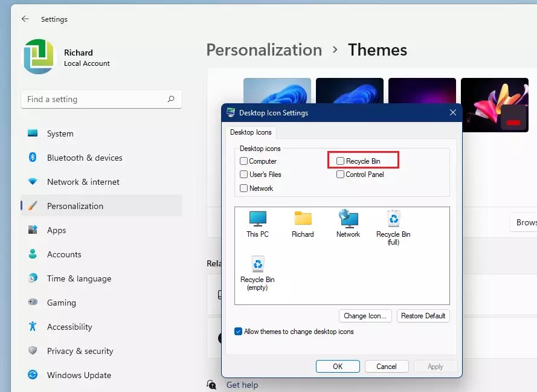Enable the Recycle Bin checkbox
This screenshot has height=392, width=537.
(x=340, y=160)
